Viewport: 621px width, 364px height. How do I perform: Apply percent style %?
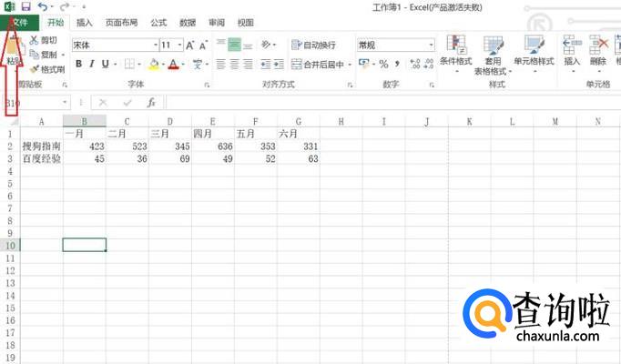[383, 64]
